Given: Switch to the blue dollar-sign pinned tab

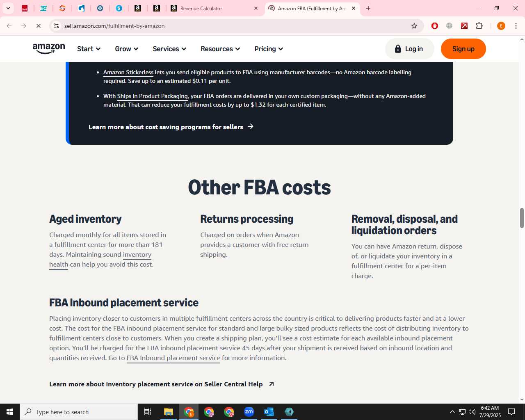Looking at the screenshot, I should (119, 8).
